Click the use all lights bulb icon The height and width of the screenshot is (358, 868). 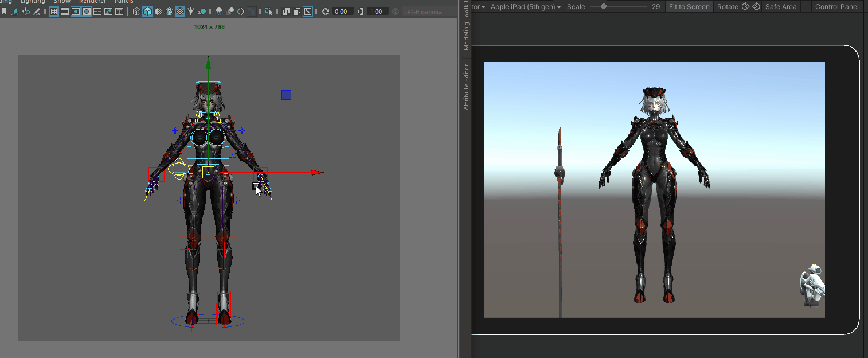pyautogui.click(x=191, y=11)
